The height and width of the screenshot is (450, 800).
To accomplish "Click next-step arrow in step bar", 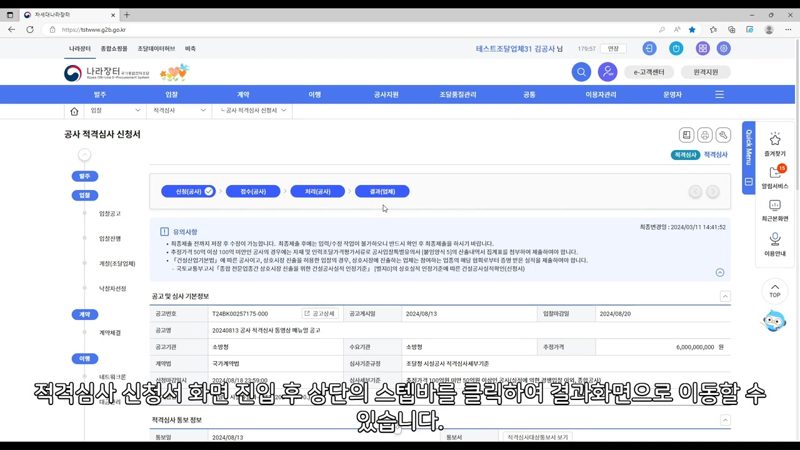I will (713, 192).
